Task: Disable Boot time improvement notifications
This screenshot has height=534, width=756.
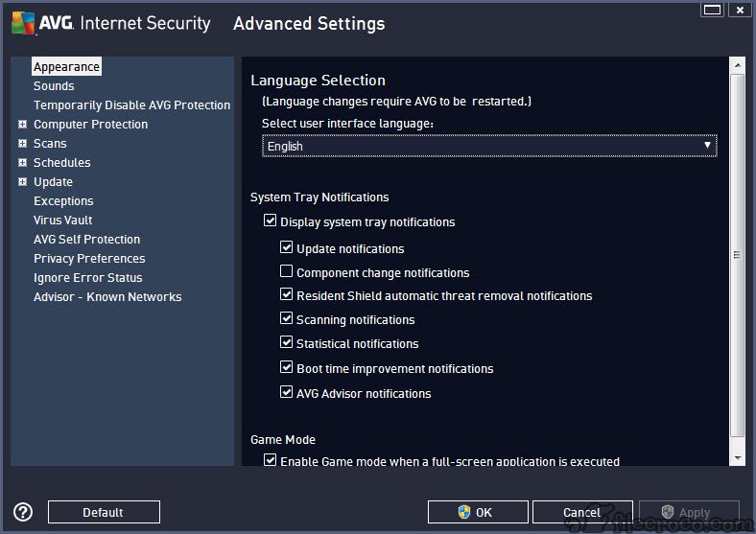Action: (x=287, y=367)
